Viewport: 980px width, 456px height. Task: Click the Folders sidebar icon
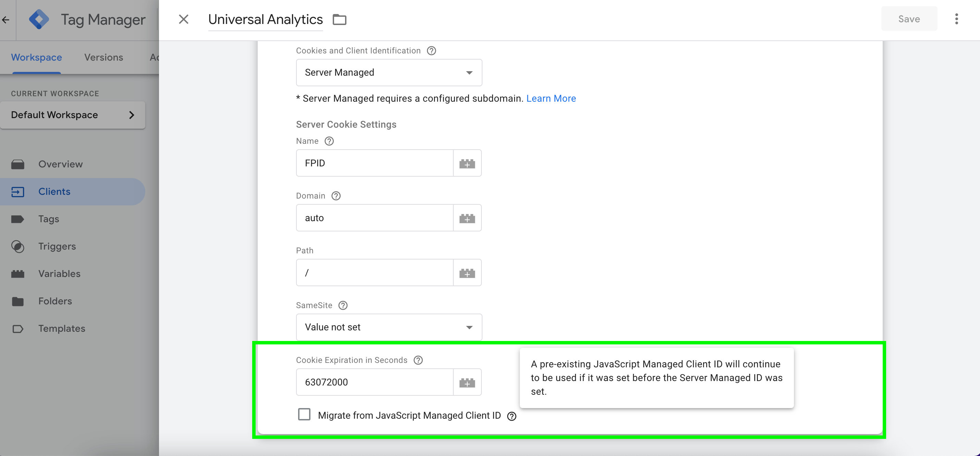pyautogui.click(x=17, y=301)
